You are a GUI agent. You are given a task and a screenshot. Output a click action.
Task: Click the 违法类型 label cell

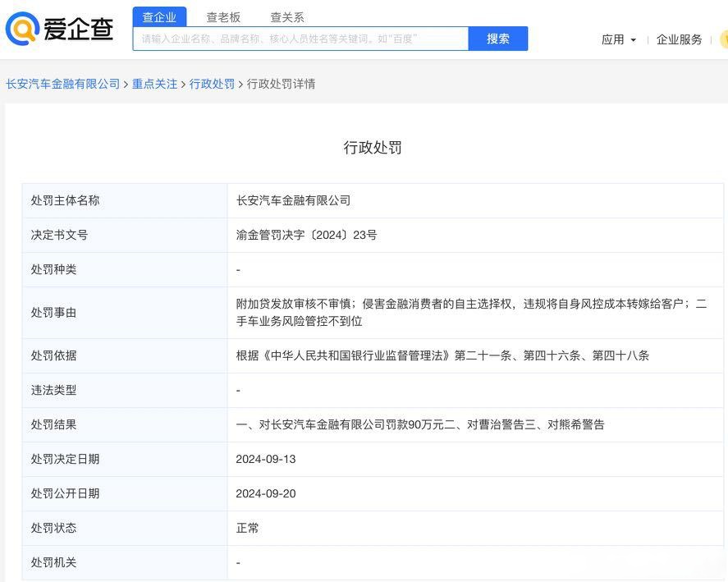pos(125,390)
